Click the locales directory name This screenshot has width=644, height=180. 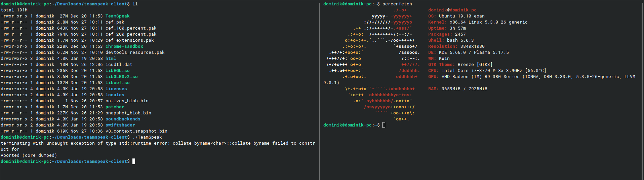tap(115, 95)
